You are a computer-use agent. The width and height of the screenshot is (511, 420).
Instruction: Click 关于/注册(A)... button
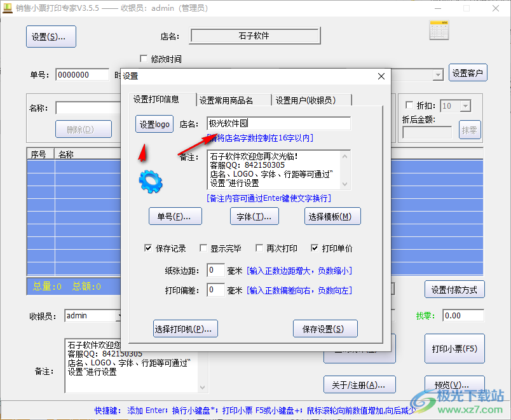(360, 385)
